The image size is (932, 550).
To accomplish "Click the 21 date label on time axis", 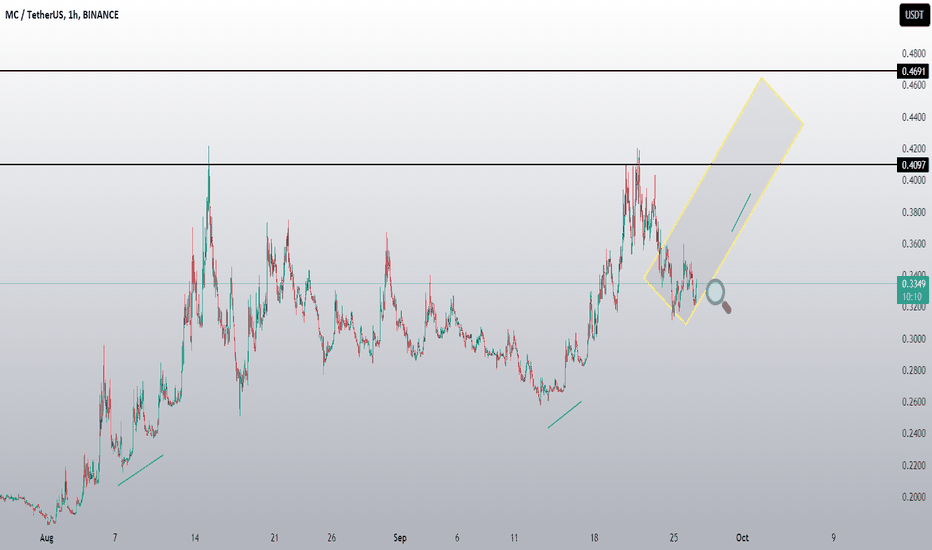I will pos(275,538).
